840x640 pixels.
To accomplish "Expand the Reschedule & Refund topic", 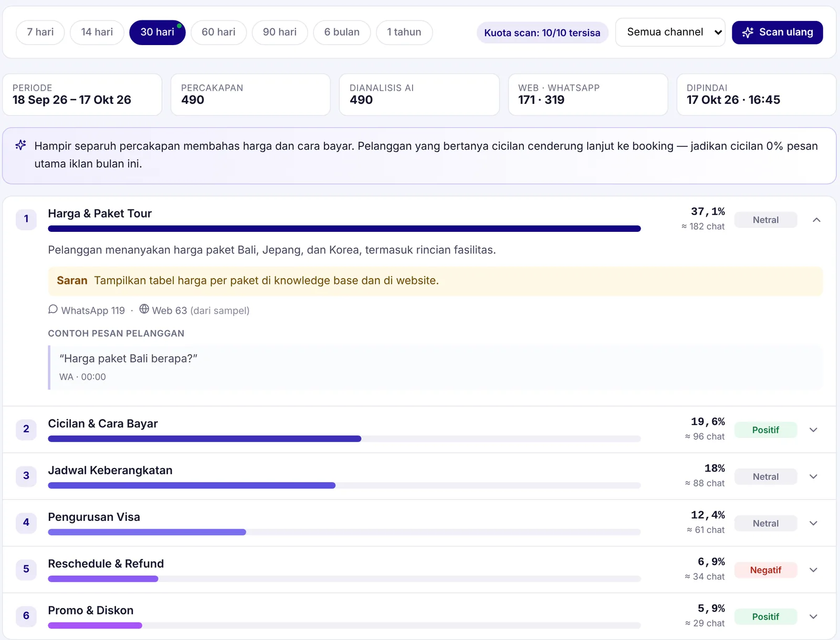I will [x=813, y=570].
